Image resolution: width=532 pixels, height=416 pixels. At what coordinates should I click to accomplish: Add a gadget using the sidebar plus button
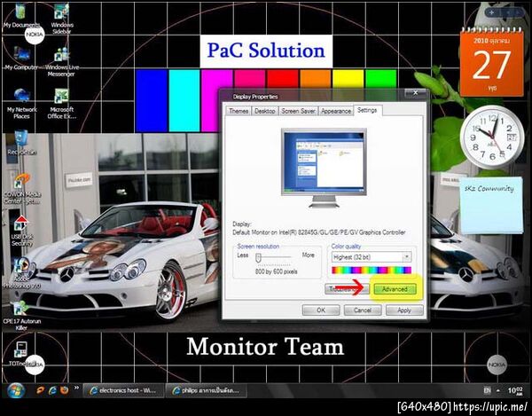tap(491, 13)
